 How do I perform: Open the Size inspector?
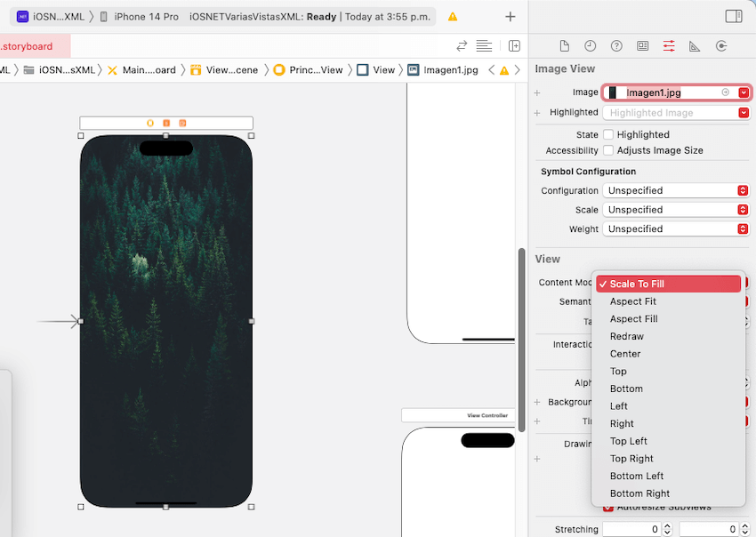click(695, 45)
